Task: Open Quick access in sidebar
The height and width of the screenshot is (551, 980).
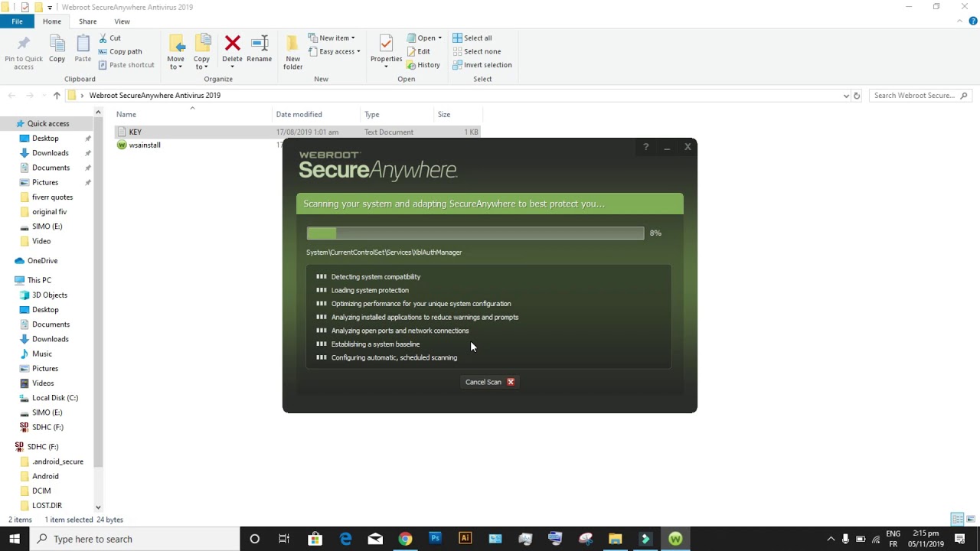Action: 48,123
